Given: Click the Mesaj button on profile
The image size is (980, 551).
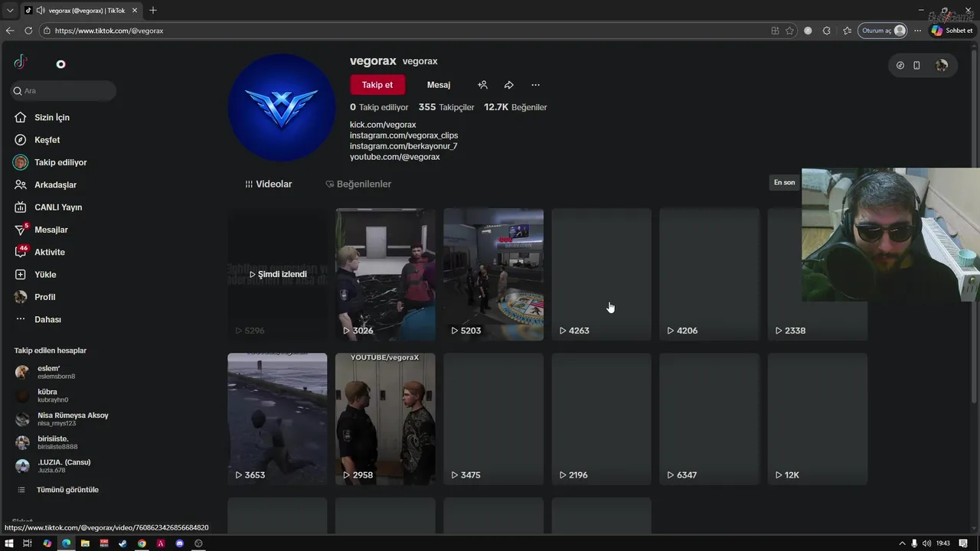Looking at the screenshot, I should 439,85.
